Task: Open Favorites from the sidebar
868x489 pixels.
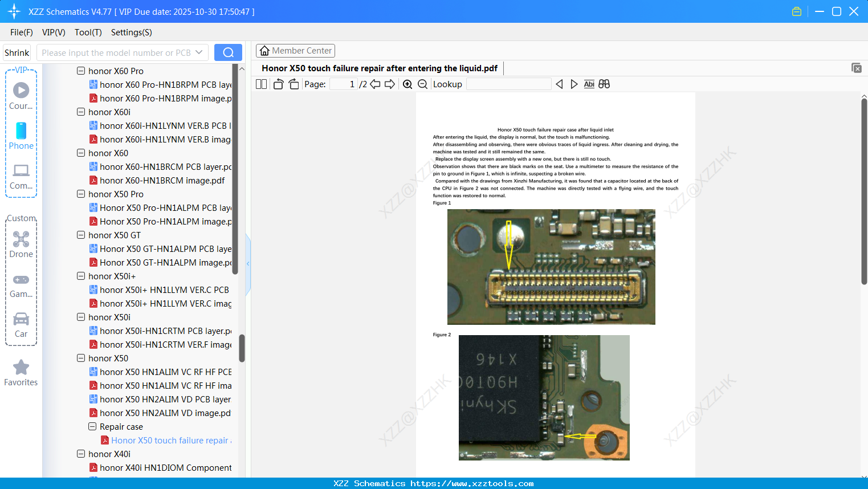Action: pos(21,373)
